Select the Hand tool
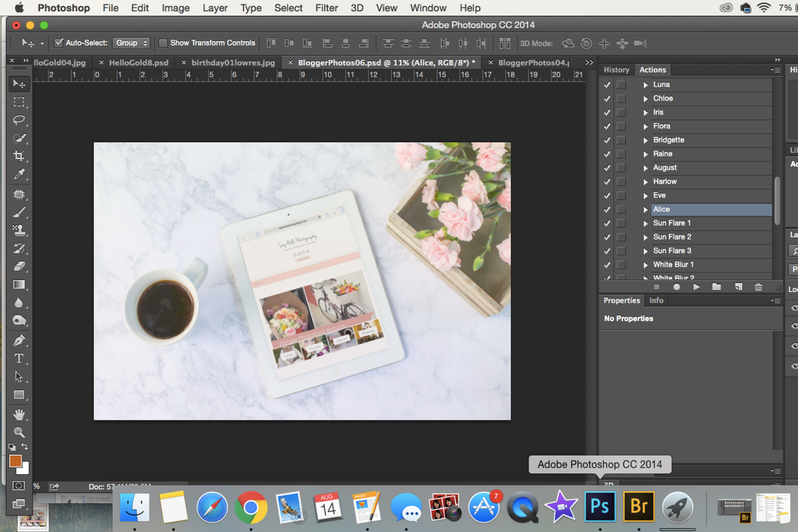The image size is (798, 532). 19,414
